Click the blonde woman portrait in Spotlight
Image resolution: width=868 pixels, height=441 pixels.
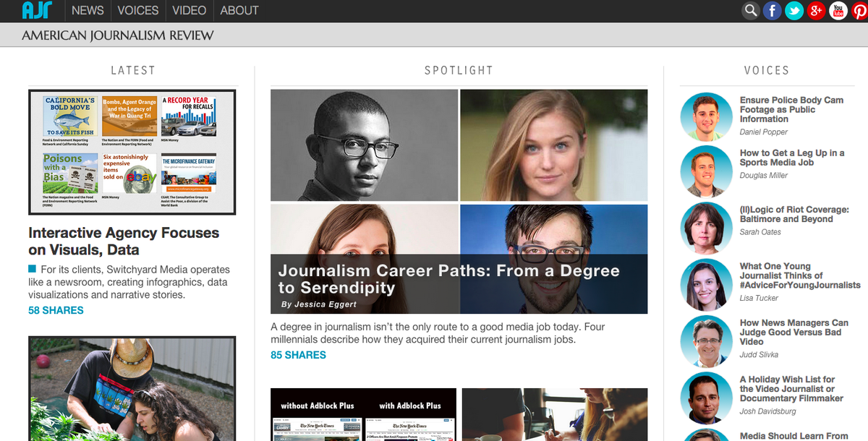pyautogui.click(x=553, y=145)
